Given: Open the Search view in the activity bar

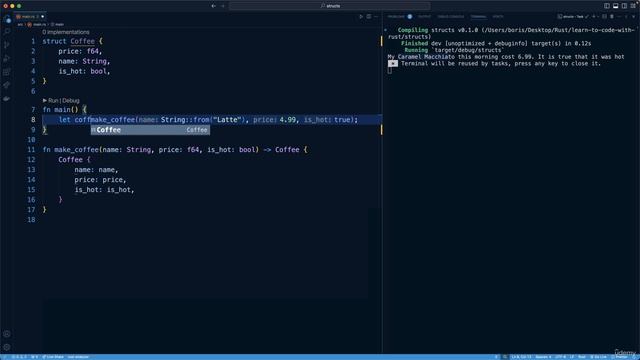Looking at the screenshot, I should pyautogui.click(x=7, y=31).
